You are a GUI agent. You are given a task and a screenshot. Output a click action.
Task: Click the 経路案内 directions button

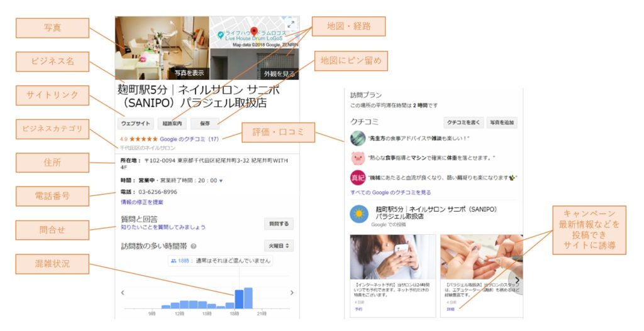coord(172,123)
